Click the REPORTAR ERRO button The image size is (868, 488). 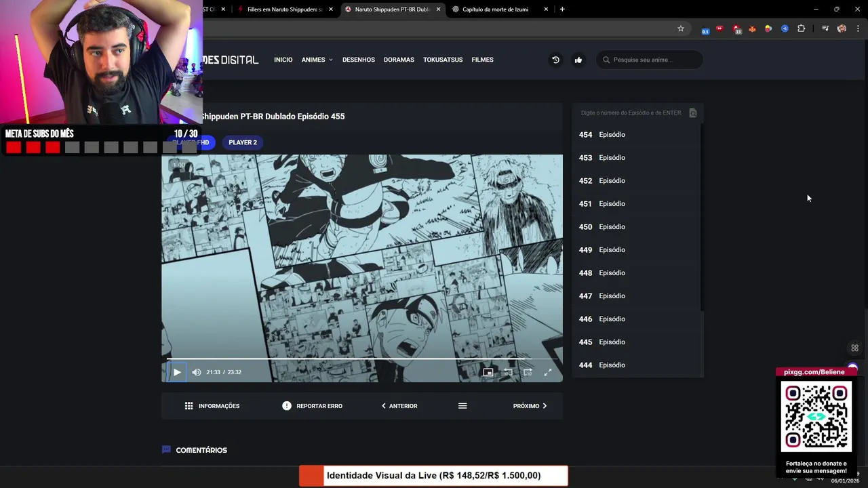[x=312, y=406]
